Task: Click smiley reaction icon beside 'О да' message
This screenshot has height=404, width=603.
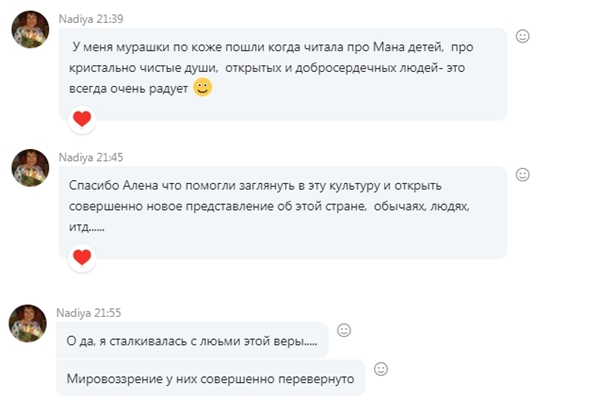Action: point(344,329)
